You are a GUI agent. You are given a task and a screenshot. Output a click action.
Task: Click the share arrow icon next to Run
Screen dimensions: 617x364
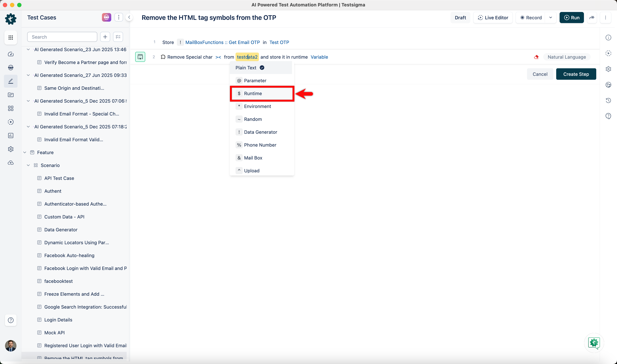point(592,18)
